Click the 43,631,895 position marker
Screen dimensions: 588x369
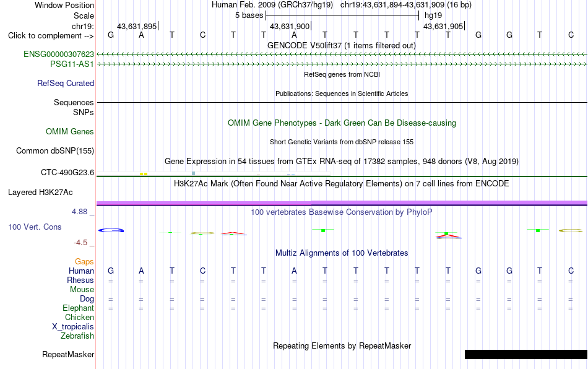pyautogui.click(x=137, y=26)
